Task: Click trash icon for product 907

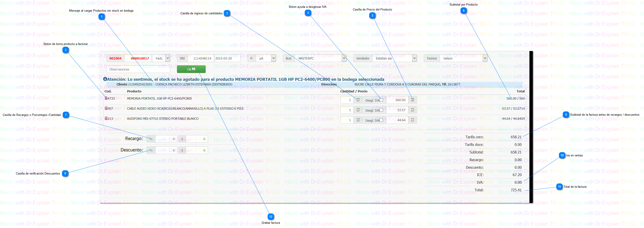Action: tap(106, 108)
